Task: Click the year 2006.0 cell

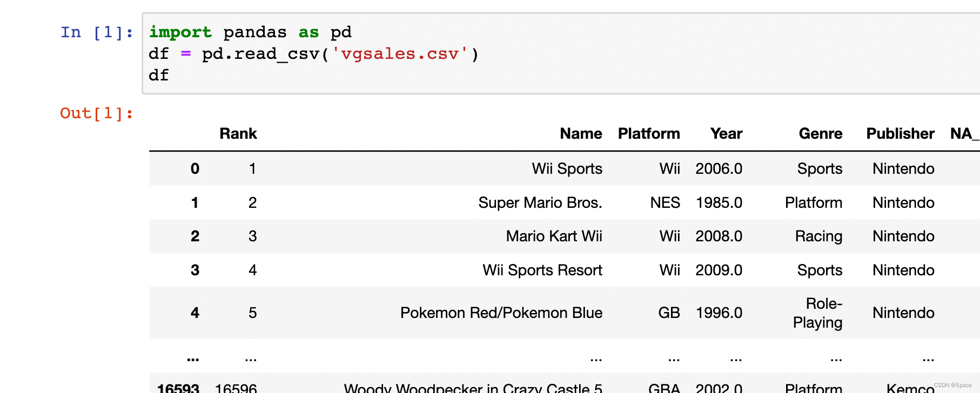Action: point(719,169)
